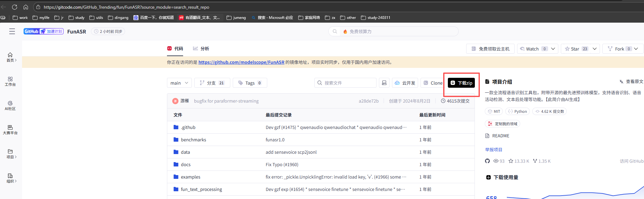
Task: Expand the Watch dropdown arrow
Action: click(x=553, y=49)
